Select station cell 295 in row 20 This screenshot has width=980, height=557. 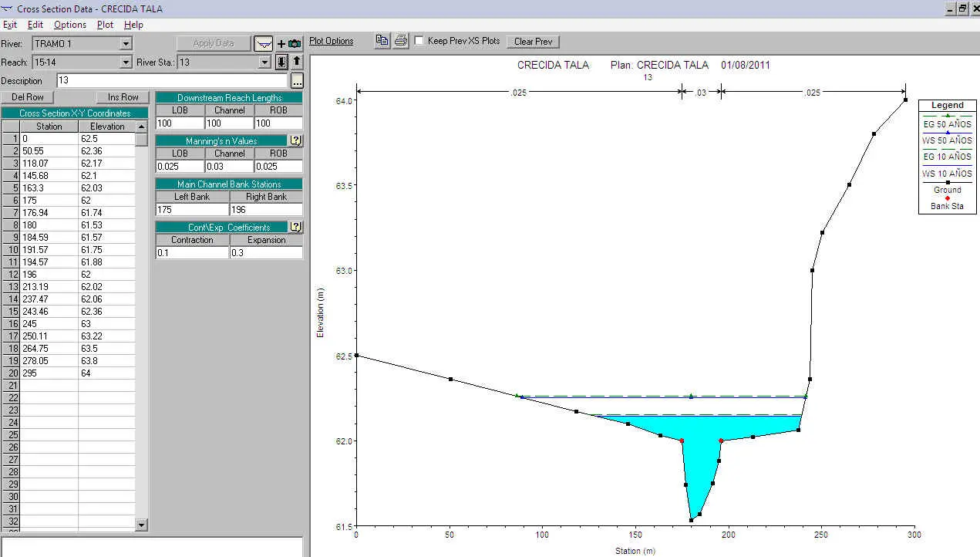(49, 373)
